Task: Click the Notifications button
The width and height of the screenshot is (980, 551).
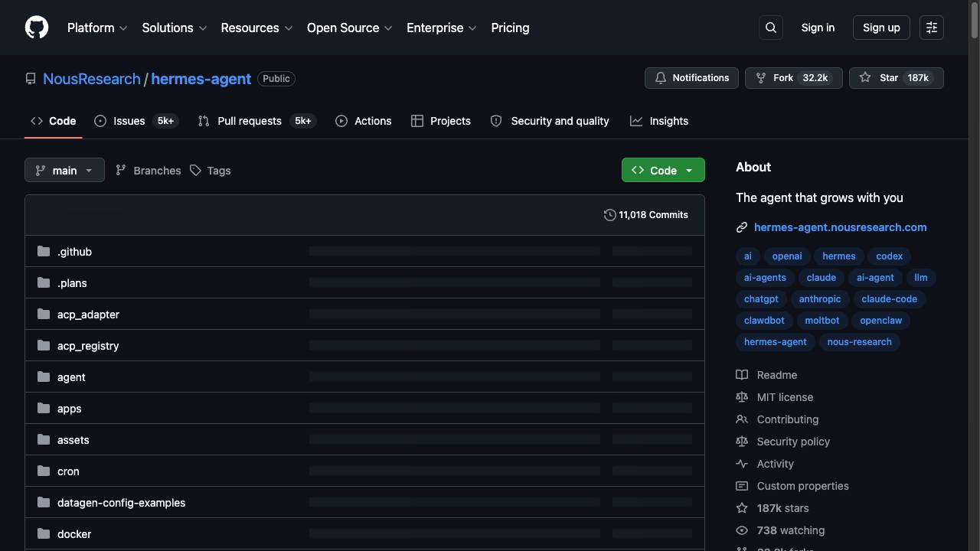Action: tap(692, 78)
